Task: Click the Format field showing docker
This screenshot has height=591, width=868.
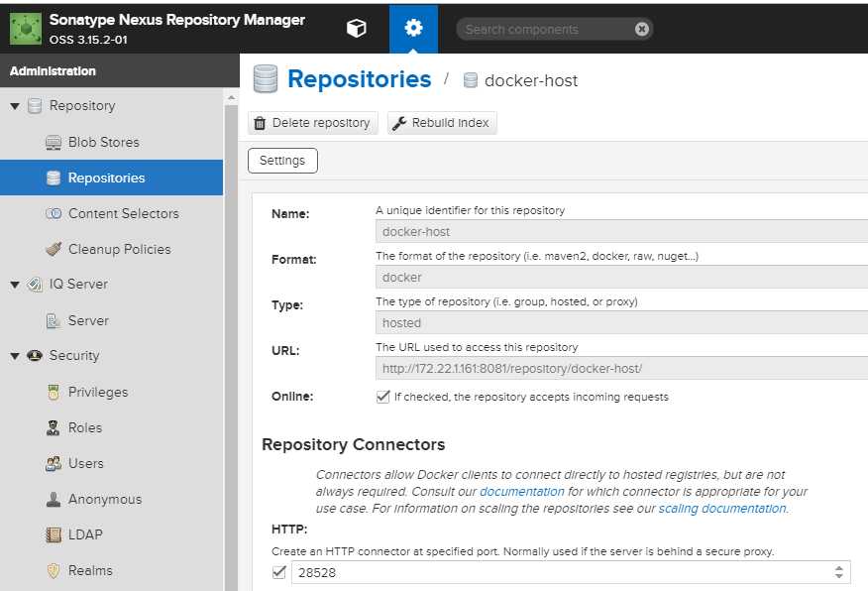Action: point(621,277)
